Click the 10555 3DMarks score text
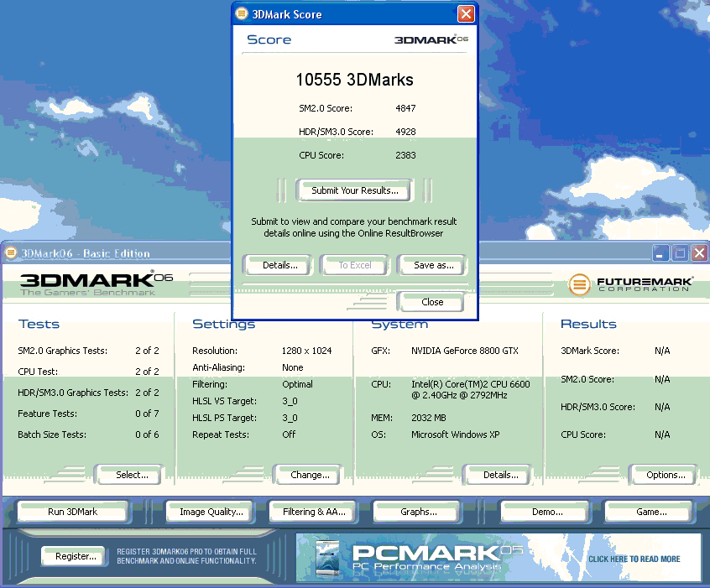The height and width of the screenshot is (588, 710). point(354,80)
